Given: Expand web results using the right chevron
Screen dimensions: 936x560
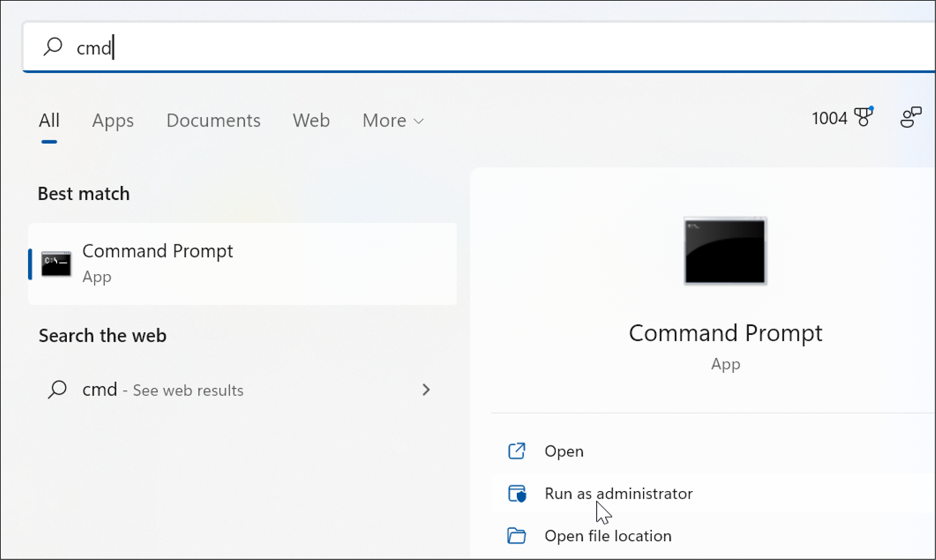Looking at the screenshot, I should [x=427, y=390].
